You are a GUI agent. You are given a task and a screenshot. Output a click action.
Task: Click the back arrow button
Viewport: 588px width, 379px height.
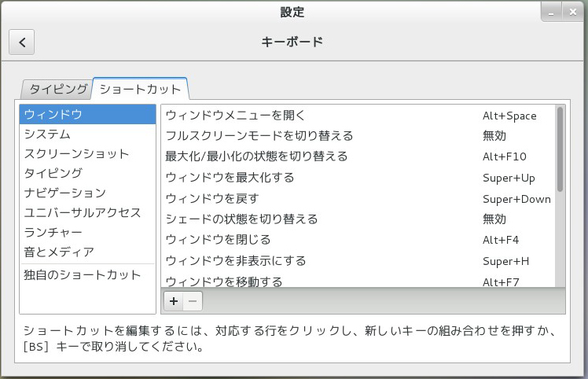[22, 42]
